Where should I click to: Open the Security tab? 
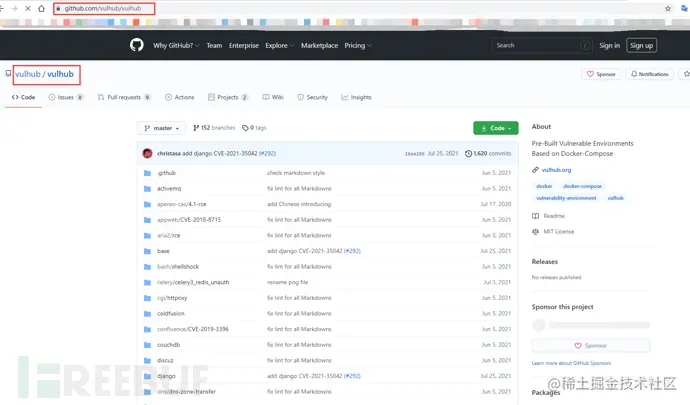[312, 97]
